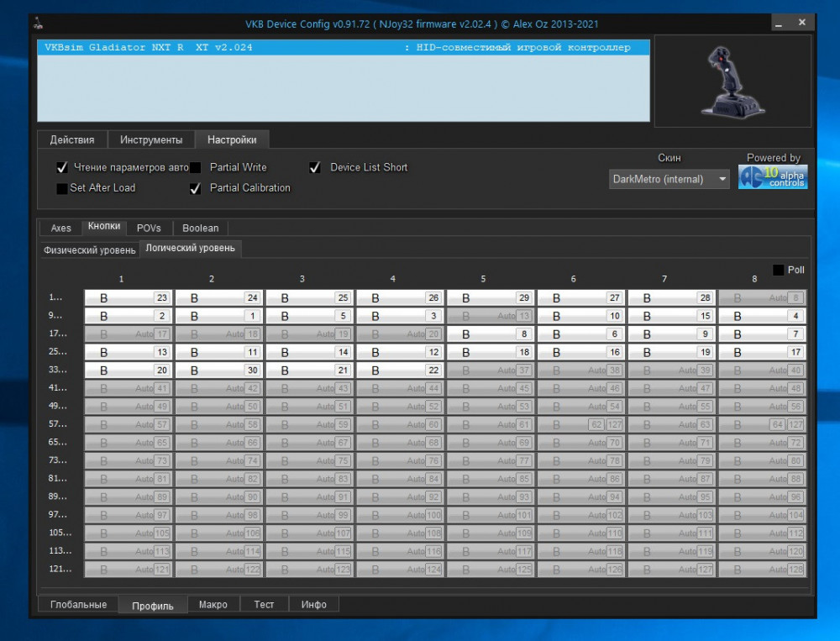Go to the Глобальные bottom tab
The image size is (840, 641).
click(78, 605)
